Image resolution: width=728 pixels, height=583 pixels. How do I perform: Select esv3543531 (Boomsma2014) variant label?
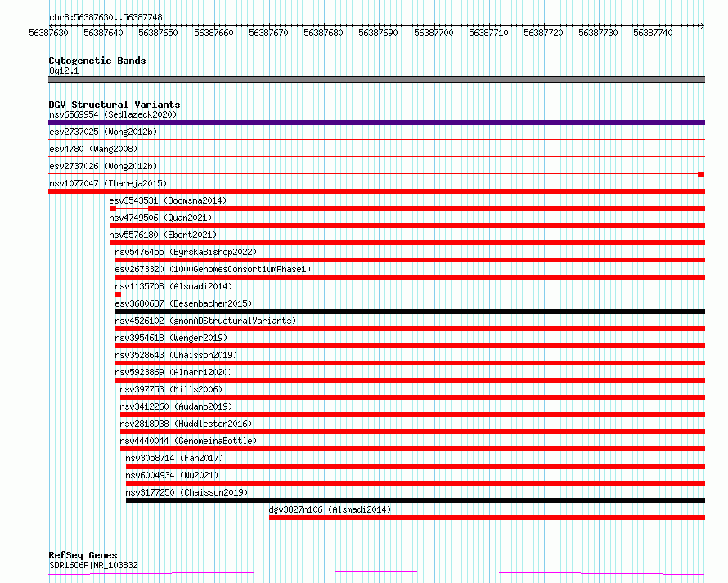[168, 200]
